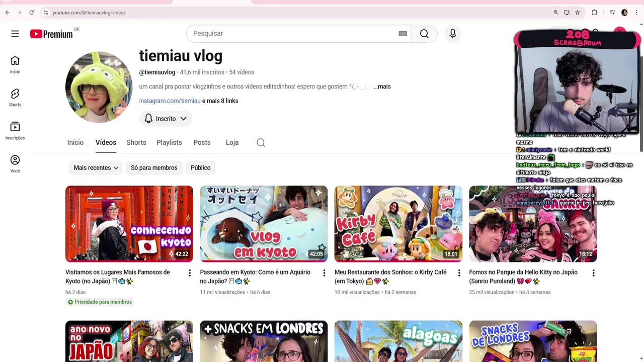Open the Inscrito subscription dropdown
The image size is (644, 362).
click(x=166, y=119)
